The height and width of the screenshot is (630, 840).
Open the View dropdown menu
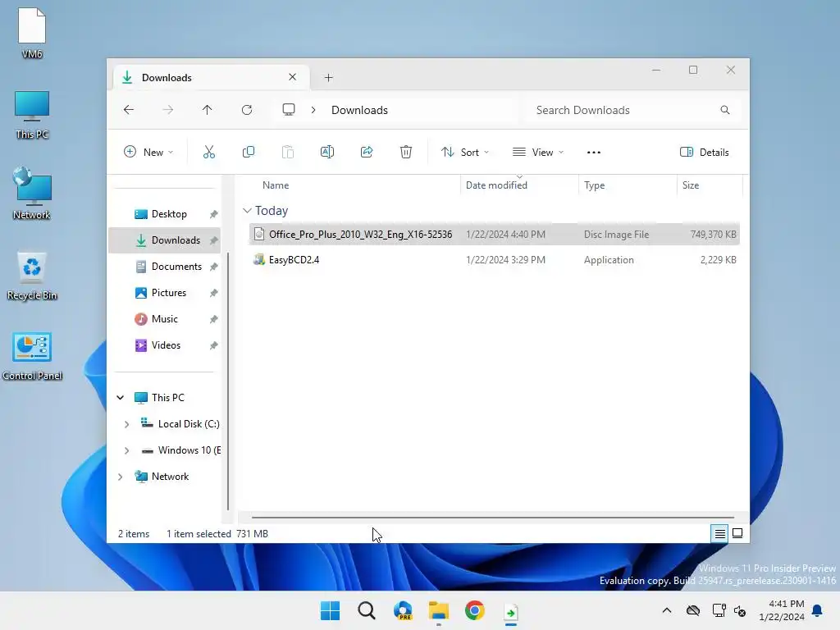pos(538,152)
